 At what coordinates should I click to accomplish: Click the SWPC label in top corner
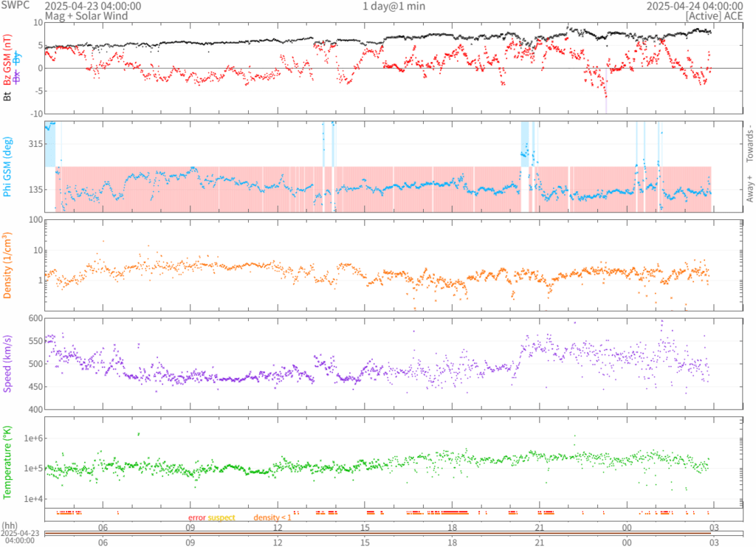pos(16,6)
